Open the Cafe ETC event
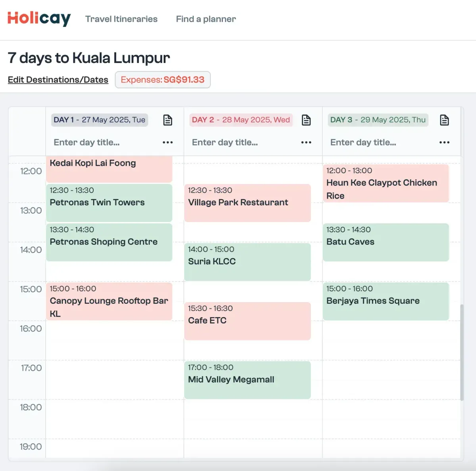Image resolution: width=476 pixels, height=471 pixels. point(248,321)
